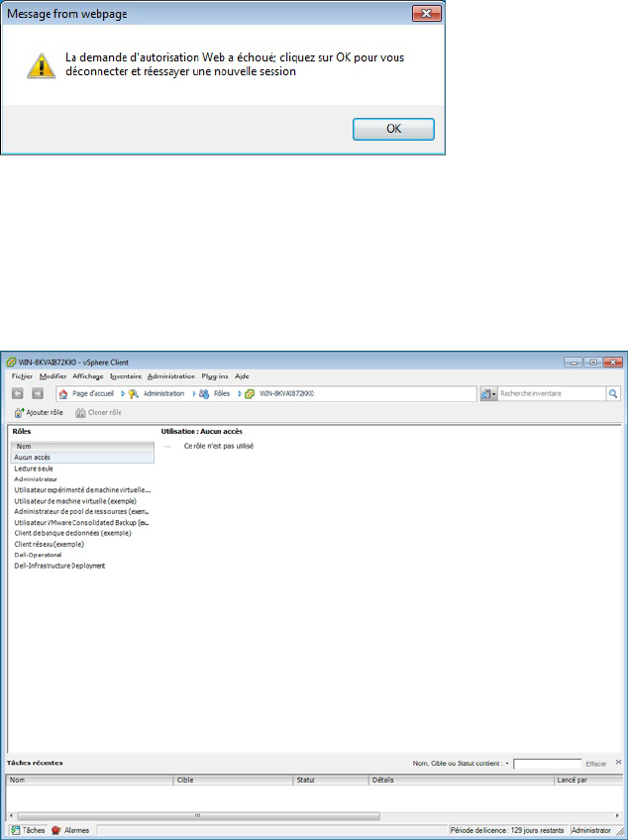The height and width of the screenshot is (840, 628).
Task: Select Utilisateur expérimenté de machine virtuelle role
Action: tap(82, 490)
